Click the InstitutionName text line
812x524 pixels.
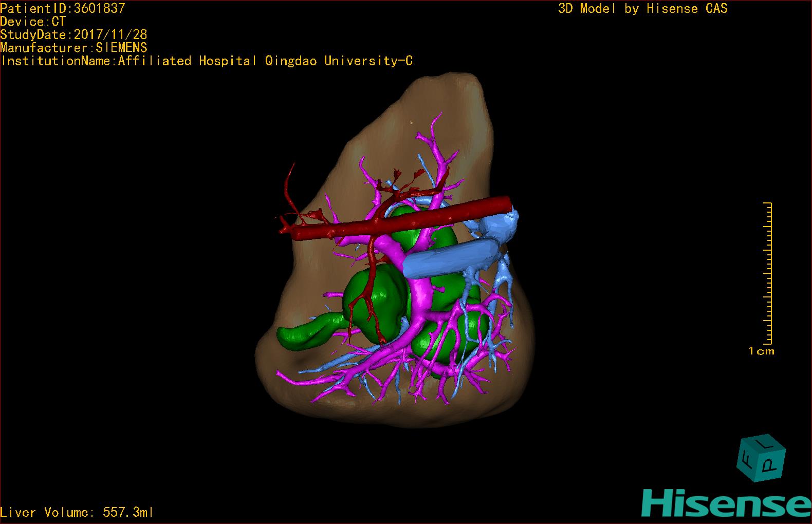click(x=207, y=61)
